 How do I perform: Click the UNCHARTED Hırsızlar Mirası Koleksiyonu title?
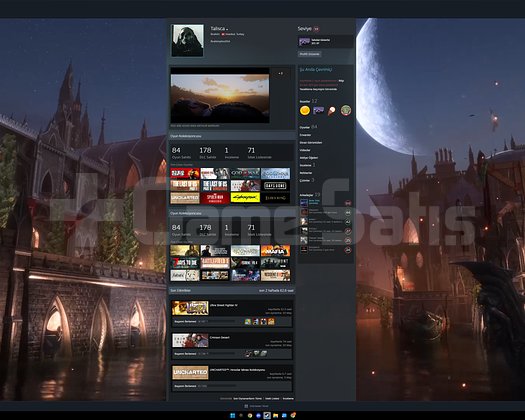pos(237,370)
